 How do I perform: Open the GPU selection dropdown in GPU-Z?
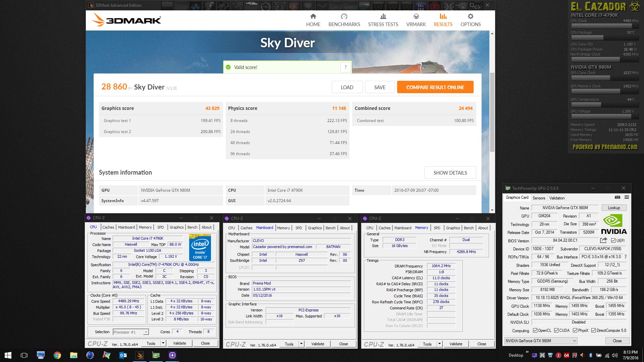pos(541,341)
